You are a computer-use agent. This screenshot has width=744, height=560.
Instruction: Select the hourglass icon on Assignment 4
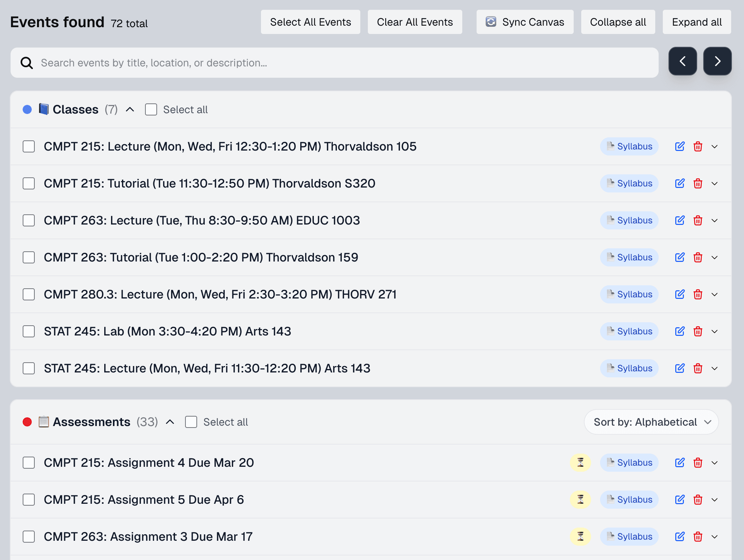click(580, 463)
